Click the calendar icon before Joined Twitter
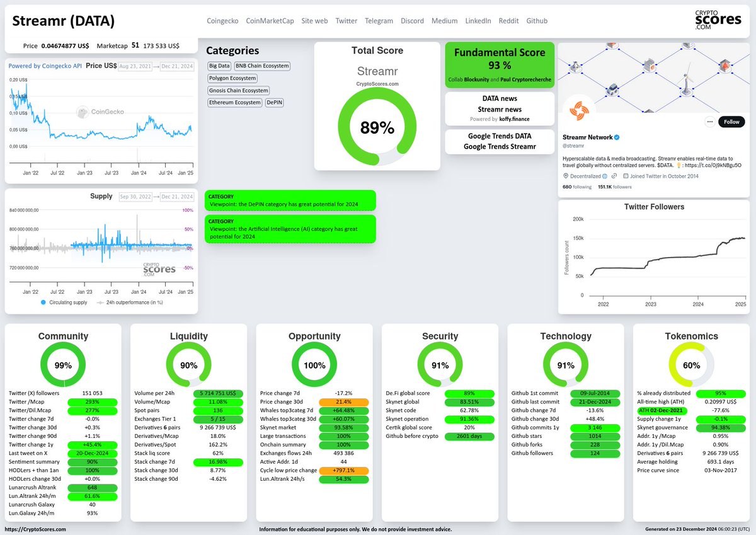Image resolution: width=756 pixels, height=535 pixels. pyautogui.click(x=626, y=176)
